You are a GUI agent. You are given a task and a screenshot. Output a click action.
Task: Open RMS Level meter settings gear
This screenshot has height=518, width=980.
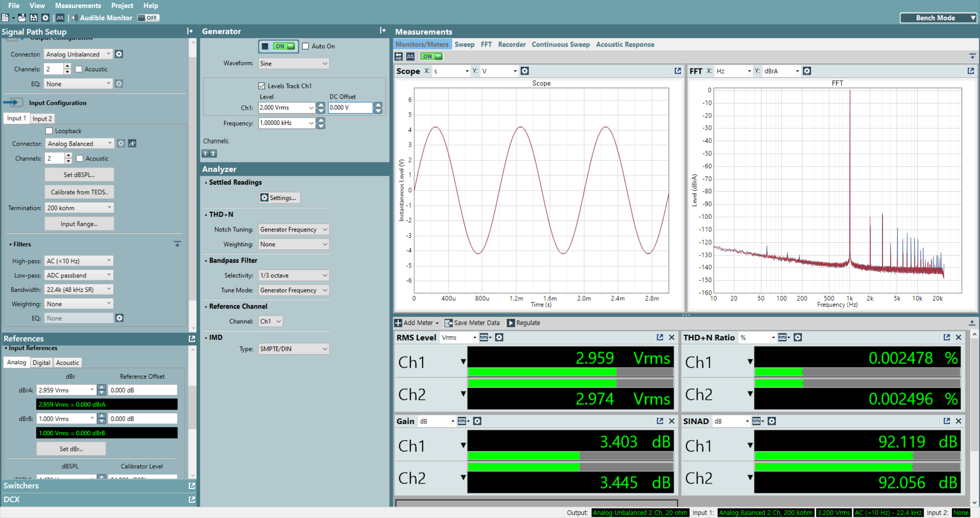[x=499, y=337]
